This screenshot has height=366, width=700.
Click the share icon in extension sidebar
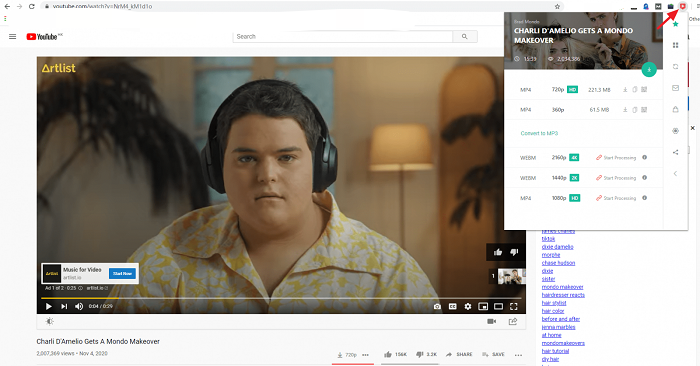point(675,152)
